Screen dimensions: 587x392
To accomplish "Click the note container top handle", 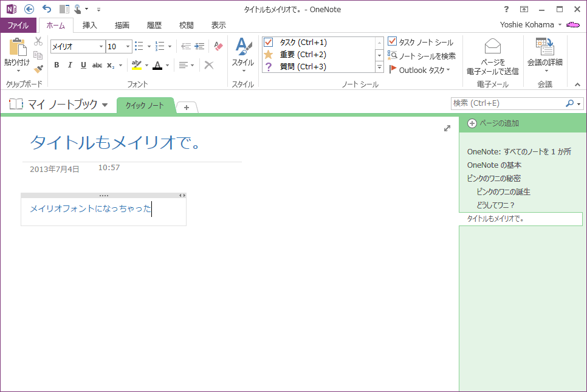I will pyautogui.click(x=104, y=196).
